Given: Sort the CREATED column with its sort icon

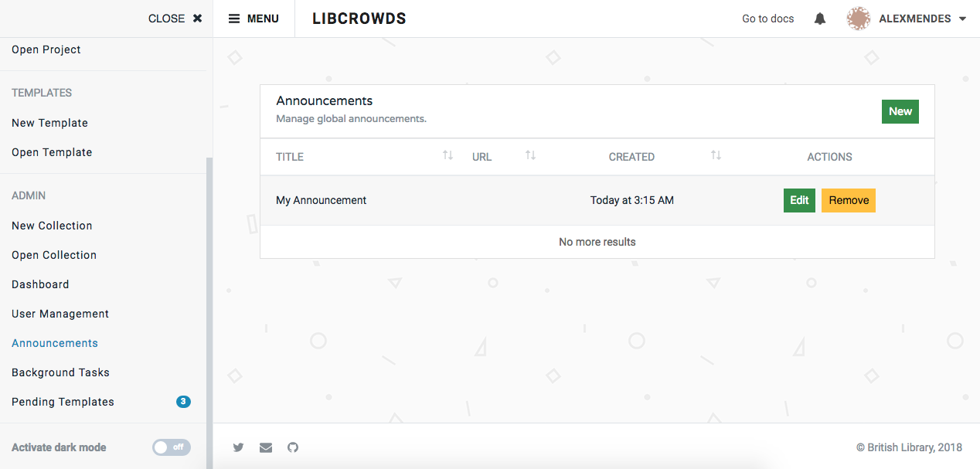Looking at the screenshot, I should point(716,155).
